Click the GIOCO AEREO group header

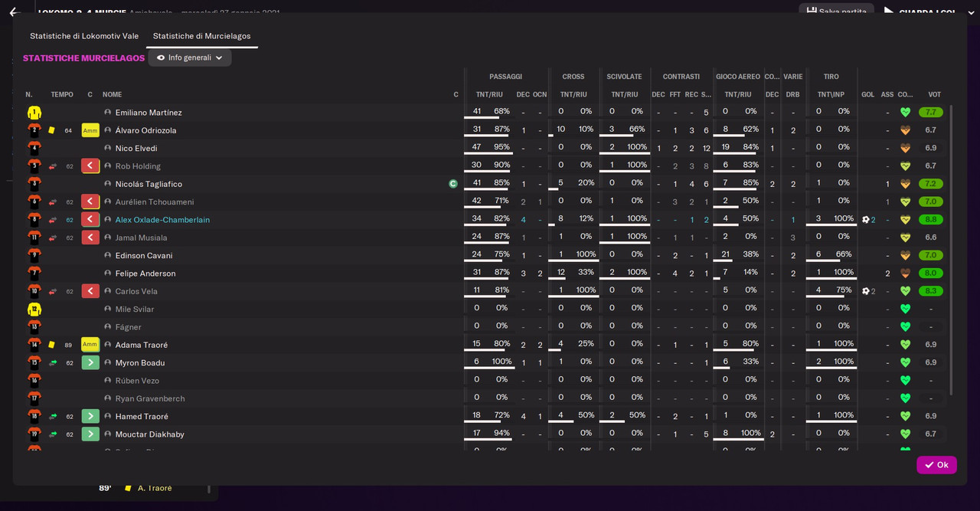[738, 77]
